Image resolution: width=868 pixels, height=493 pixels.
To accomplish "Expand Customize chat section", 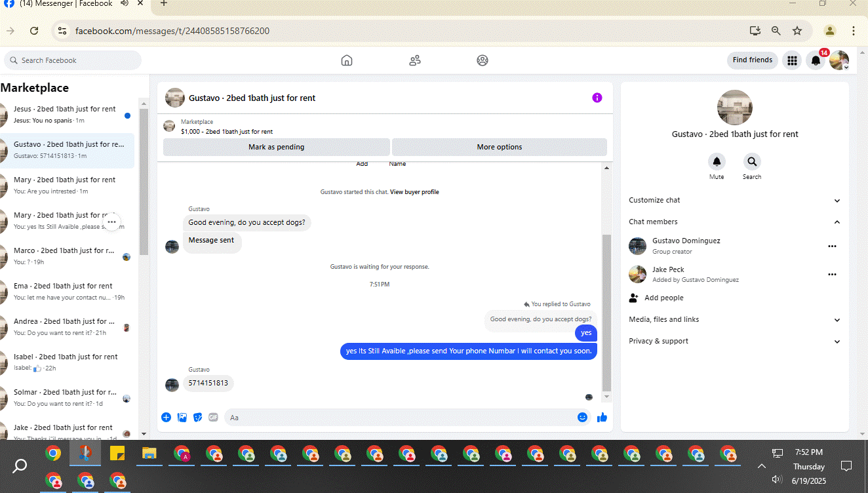I will point(734,200).
